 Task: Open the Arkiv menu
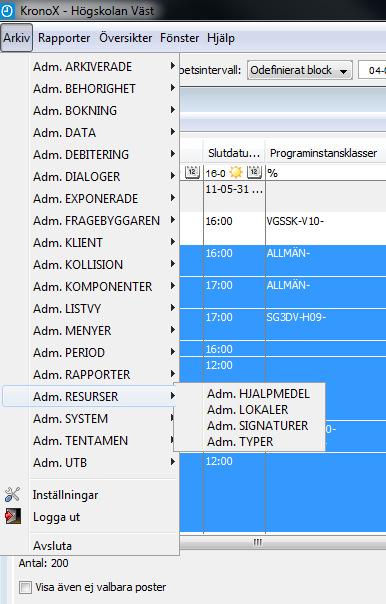(17, 38)
